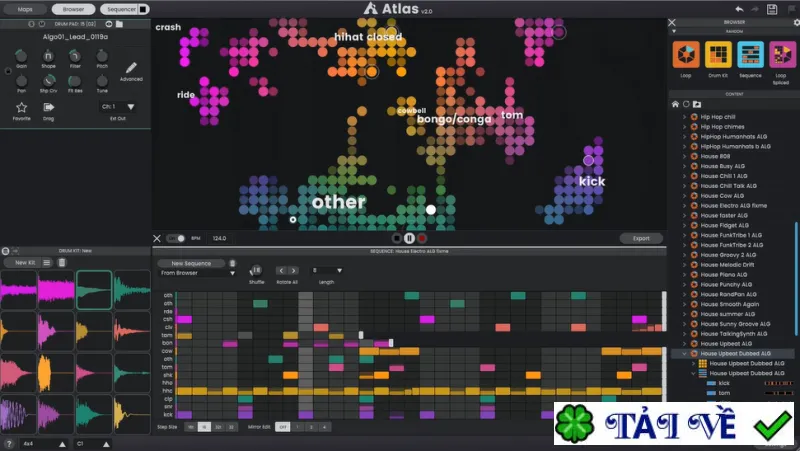Screen dimensions: 800x451
Task: Start recording with red button
Action: coord(422,238)
